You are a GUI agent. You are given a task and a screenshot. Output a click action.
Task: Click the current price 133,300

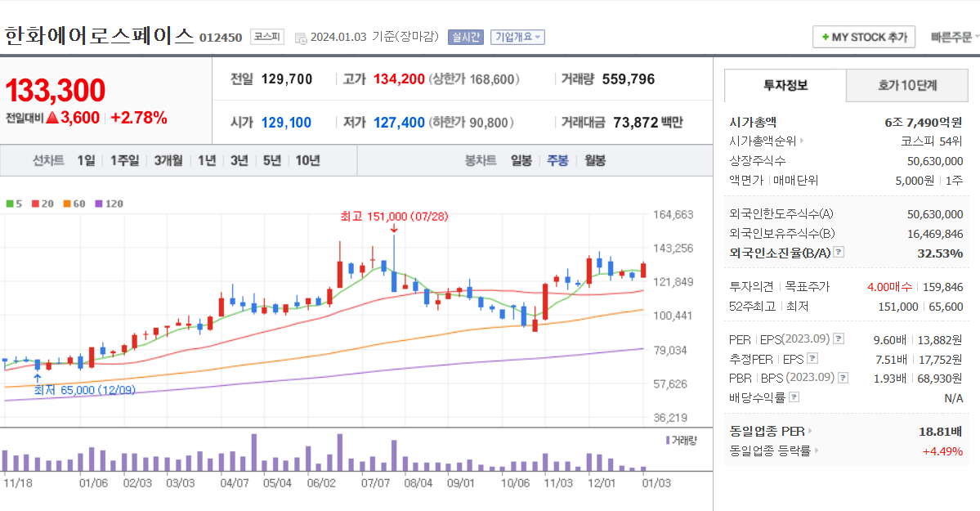coord(56,90)
